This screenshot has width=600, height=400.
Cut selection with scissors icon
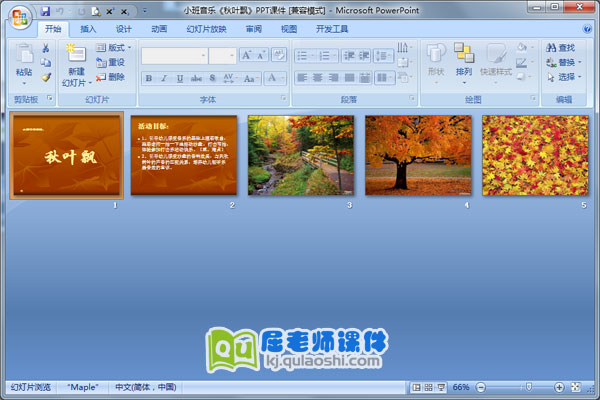pyautogui.click(x=46, y=48)
